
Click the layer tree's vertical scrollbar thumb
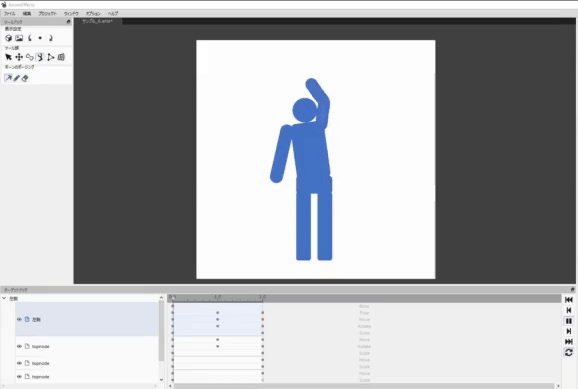coord(161,331)
